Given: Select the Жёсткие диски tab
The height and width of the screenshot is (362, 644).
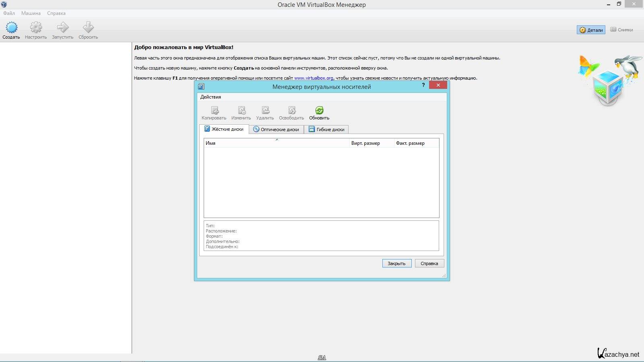Looking at the screenshot, I should tap(224, 129).
